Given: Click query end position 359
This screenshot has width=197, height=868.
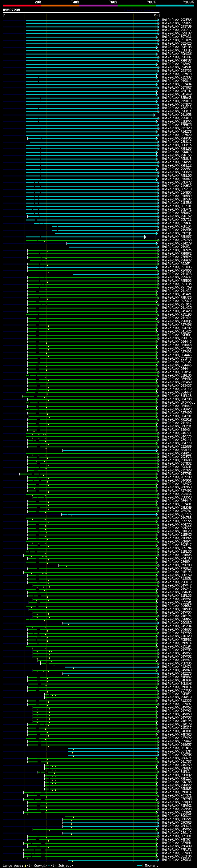Looking at the screenshot, I should [155, 15].
